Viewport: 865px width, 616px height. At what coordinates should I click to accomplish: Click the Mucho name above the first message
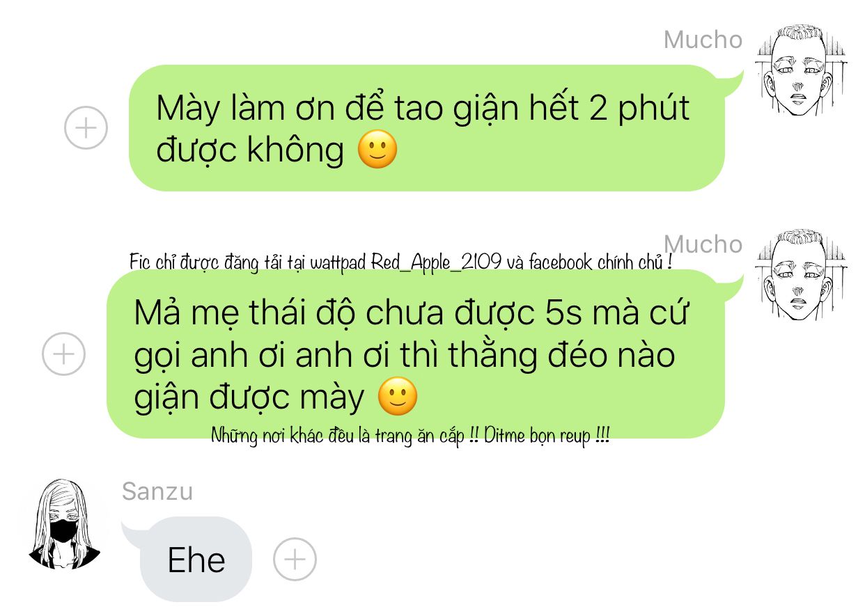(703, 40)
